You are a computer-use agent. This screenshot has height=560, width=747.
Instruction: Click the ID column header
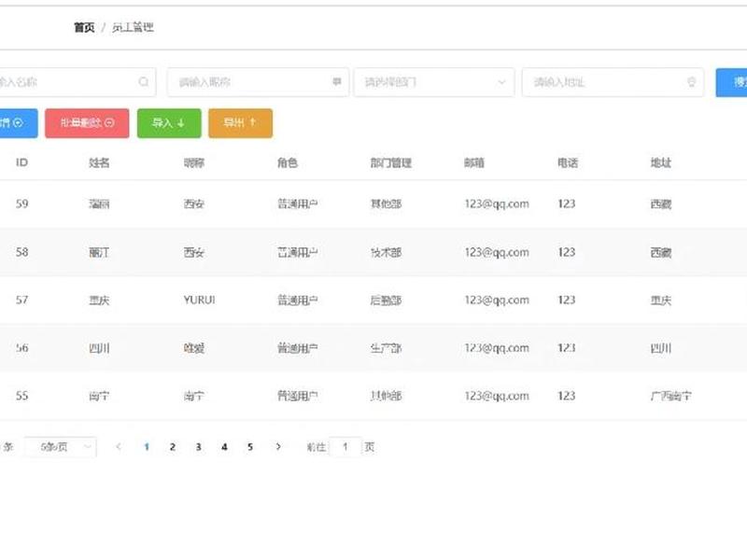pyautogui.click(x=21, y=162)
